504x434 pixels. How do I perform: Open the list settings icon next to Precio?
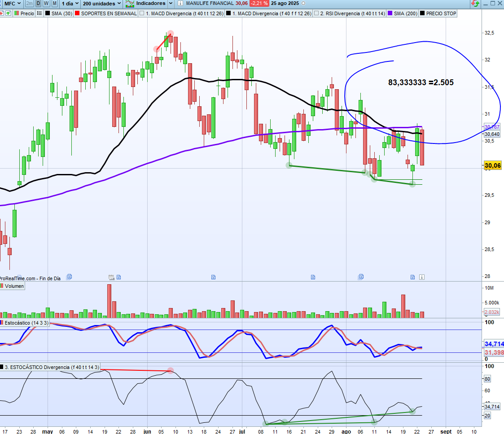(39, 13)
